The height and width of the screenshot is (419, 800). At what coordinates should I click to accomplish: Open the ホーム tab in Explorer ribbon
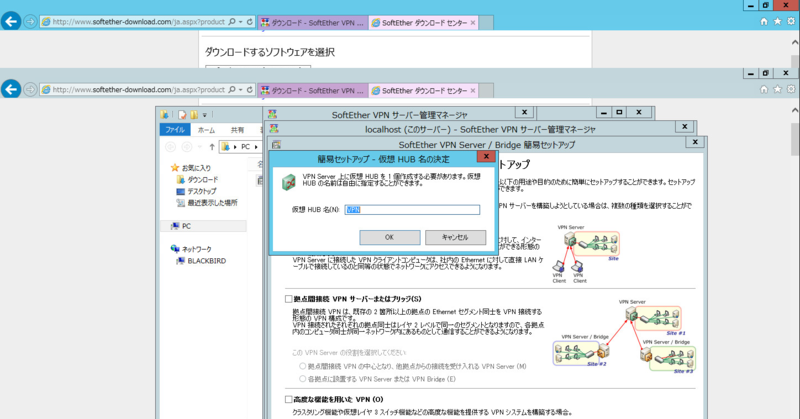click(207, 130)
